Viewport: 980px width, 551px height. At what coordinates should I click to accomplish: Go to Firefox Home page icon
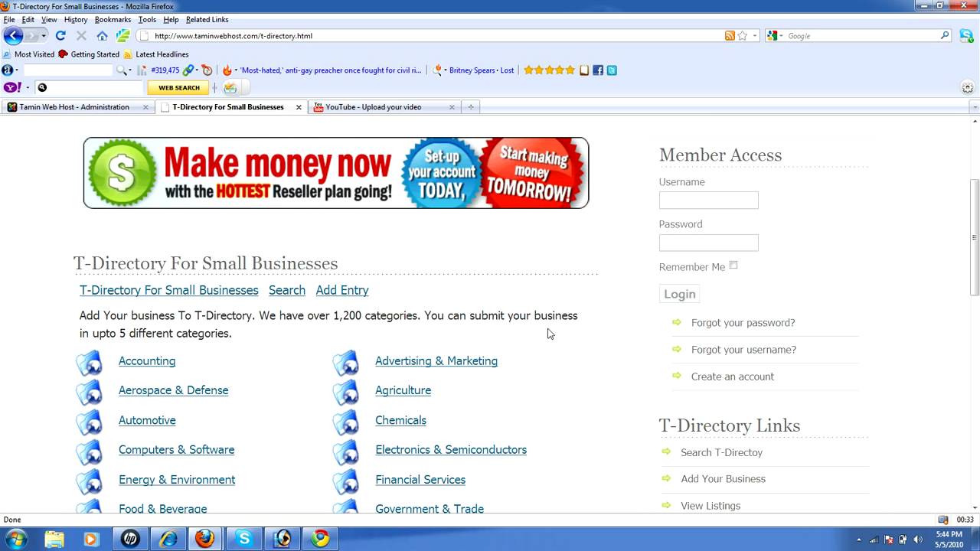(102, 36)
